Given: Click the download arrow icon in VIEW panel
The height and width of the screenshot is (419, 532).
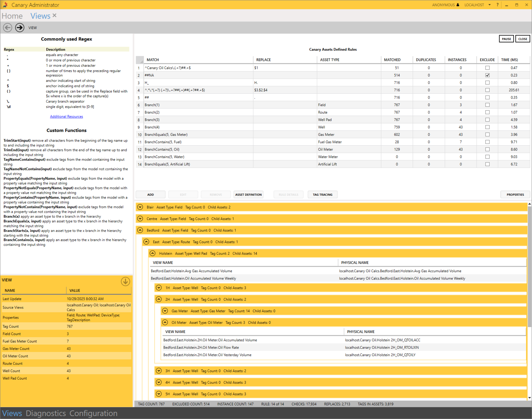Looking at the screenshot, I should 125,281.
